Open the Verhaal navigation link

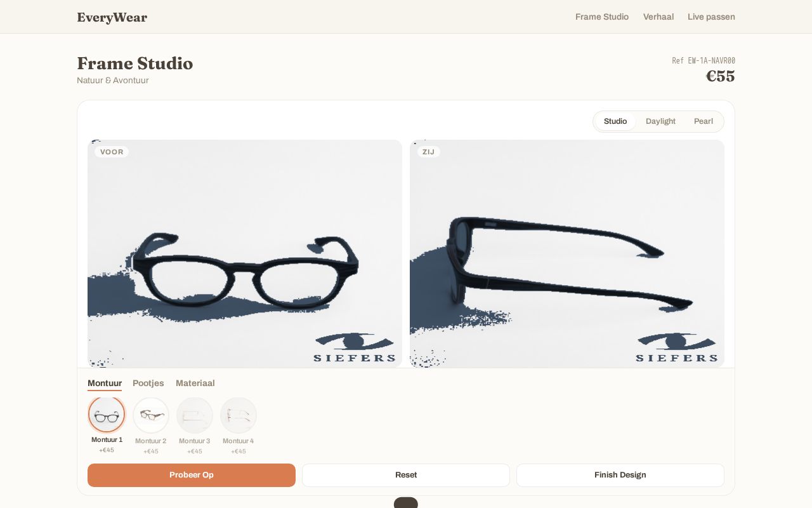click(658, 17)
